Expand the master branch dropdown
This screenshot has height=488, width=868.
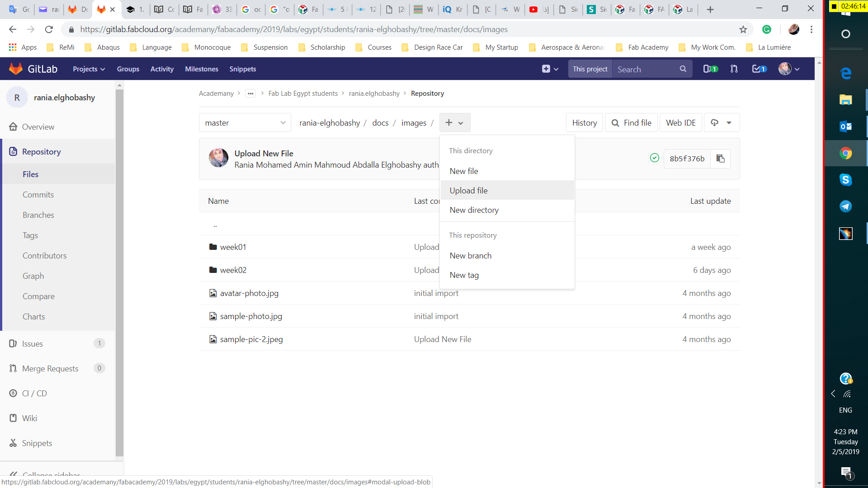(245, 122)
